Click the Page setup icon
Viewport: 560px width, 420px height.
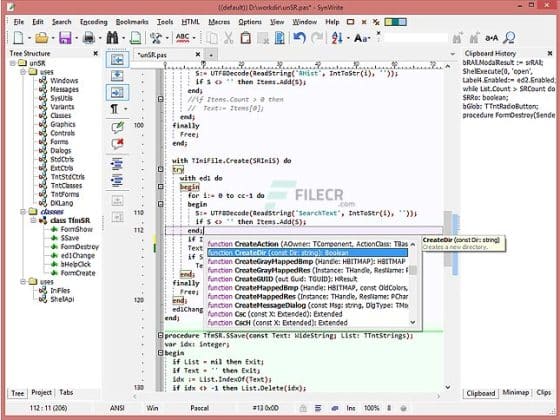click(135, 38)
